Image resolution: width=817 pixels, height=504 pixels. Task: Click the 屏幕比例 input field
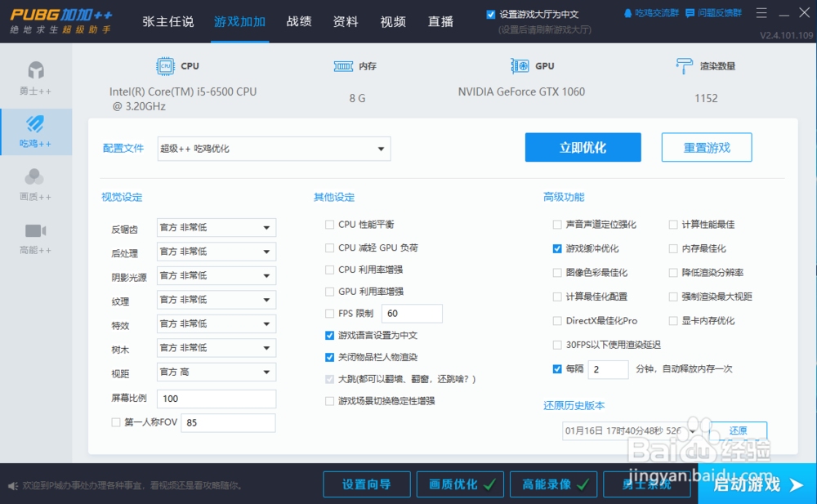pyautogui.click(x=217, y=399)
